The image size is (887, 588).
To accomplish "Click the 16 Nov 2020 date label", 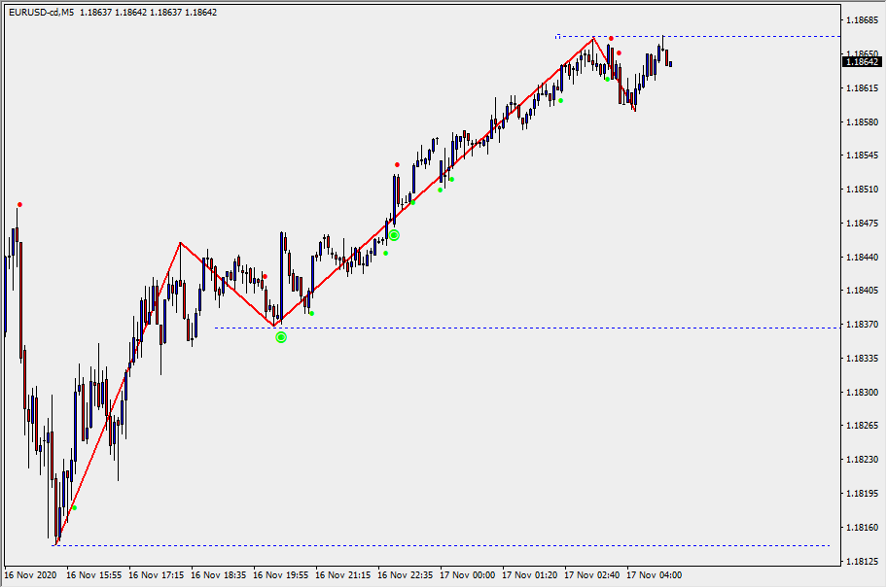I will point(32,574).
